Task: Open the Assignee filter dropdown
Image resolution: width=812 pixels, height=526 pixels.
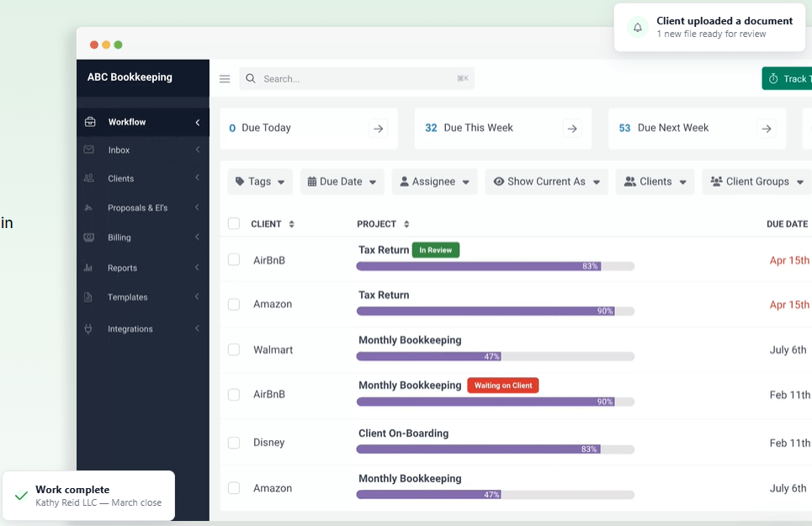Action: click(x=434, y=182)
